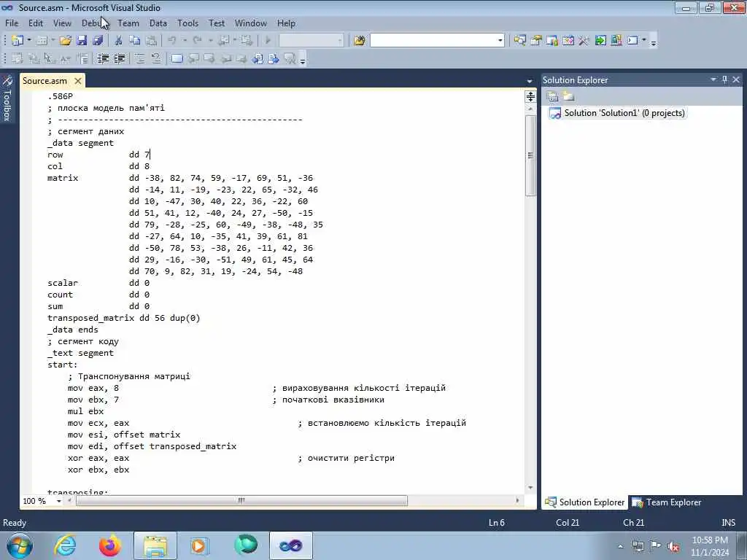Launch Firefox from the taskbar
The height and width of the screenshot is (560, 747).
(x=110, y=545)
